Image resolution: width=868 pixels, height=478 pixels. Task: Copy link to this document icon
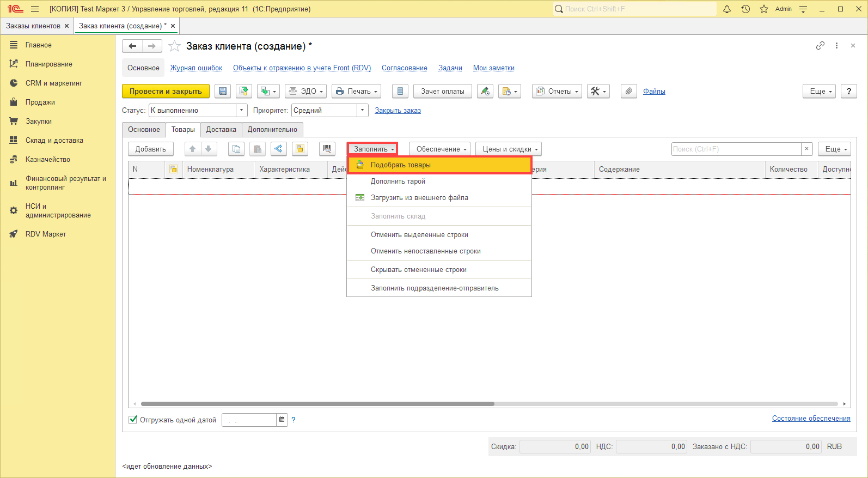pos(820,46)
